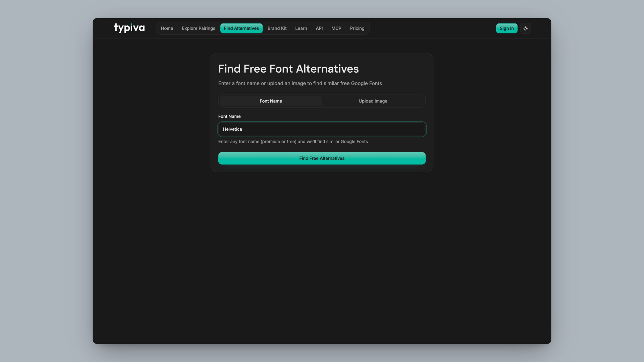
Task: Click the typiva logo
Action: (129, 28)
